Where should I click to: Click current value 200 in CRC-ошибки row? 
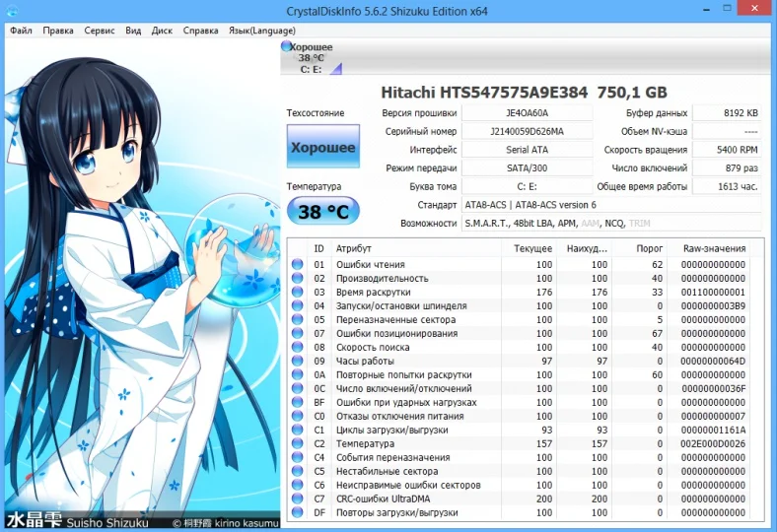click(x=543, y=499)
